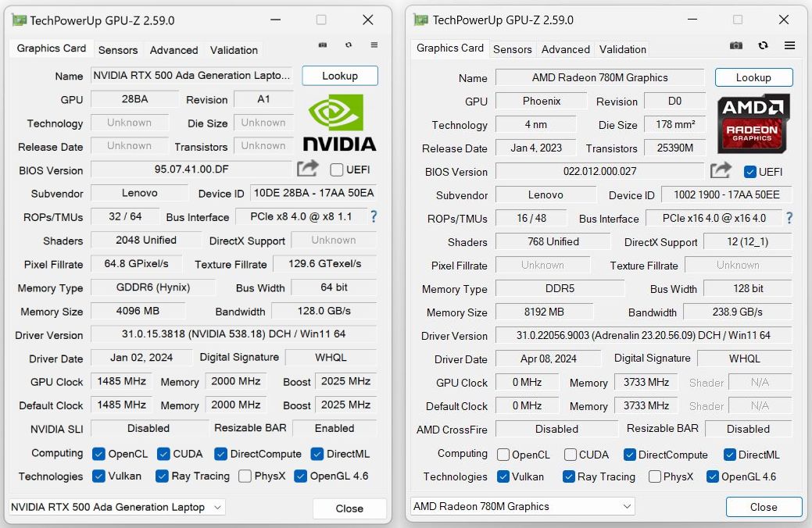Viewport: 812px width, 528px height.
Task: Click Pixel Fillrate value 64.8 GPixel/s
Action: [x=136, y=264]
